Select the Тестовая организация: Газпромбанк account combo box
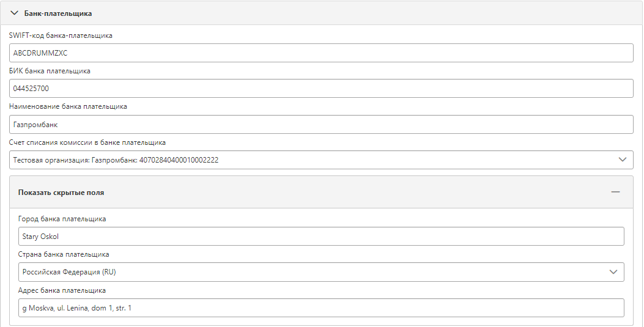Screen dimensions: 644x327 321,160
